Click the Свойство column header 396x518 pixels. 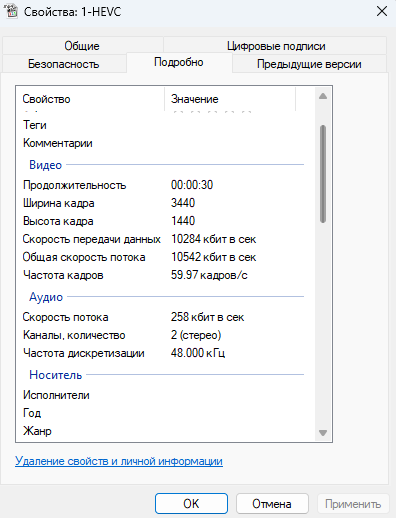[90, 99]
